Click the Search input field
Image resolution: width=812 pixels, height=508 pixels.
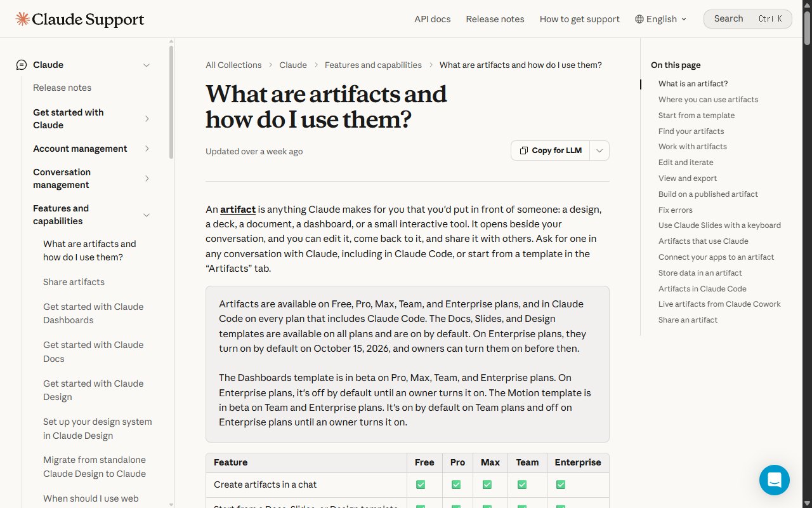tap(748, 19)
